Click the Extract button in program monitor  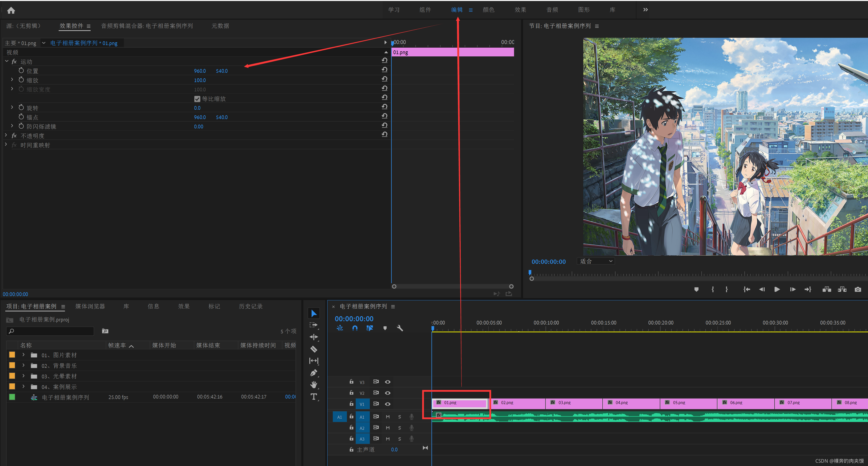pos(842,290)
